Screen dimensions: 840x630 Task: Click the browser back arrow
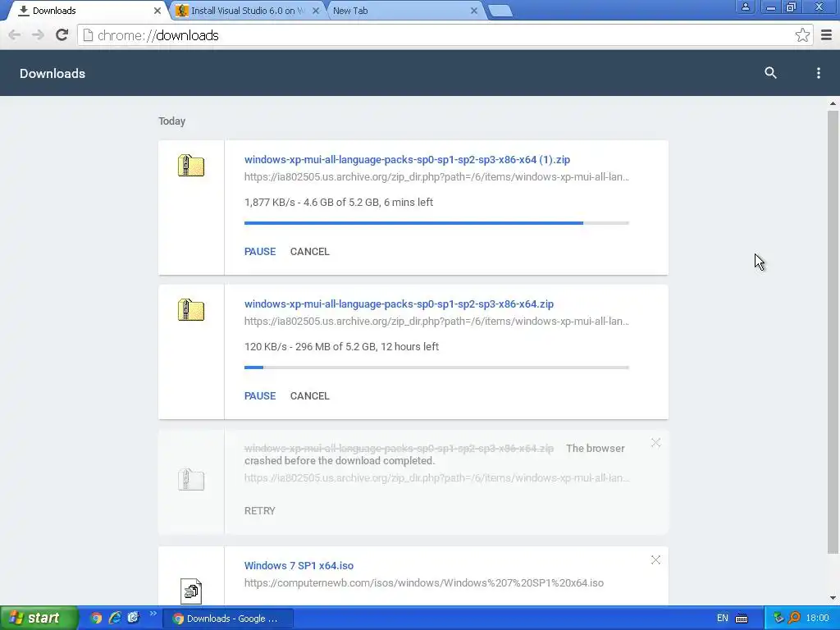[x=15, y=35]
